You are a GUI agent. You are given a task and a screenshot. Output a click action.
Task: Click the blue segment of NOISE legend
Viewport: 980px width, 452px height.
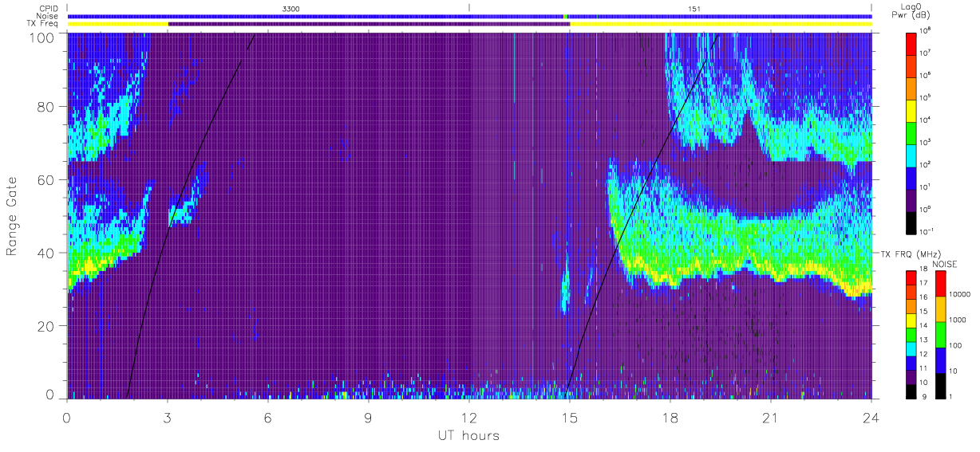(x=940, y=360)
